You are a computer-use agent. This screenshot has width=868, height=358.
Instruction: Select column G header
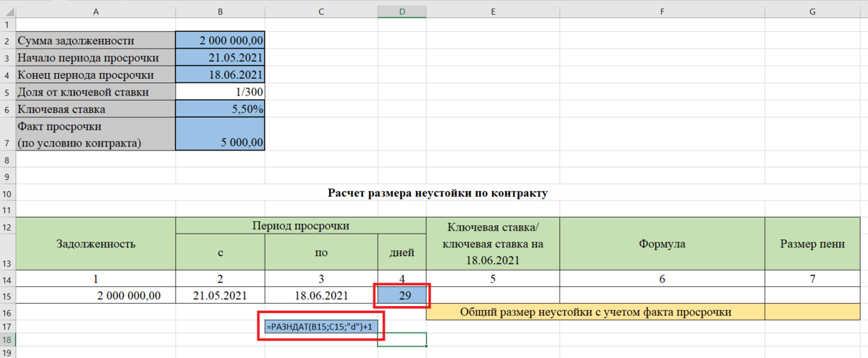[814, 12]
